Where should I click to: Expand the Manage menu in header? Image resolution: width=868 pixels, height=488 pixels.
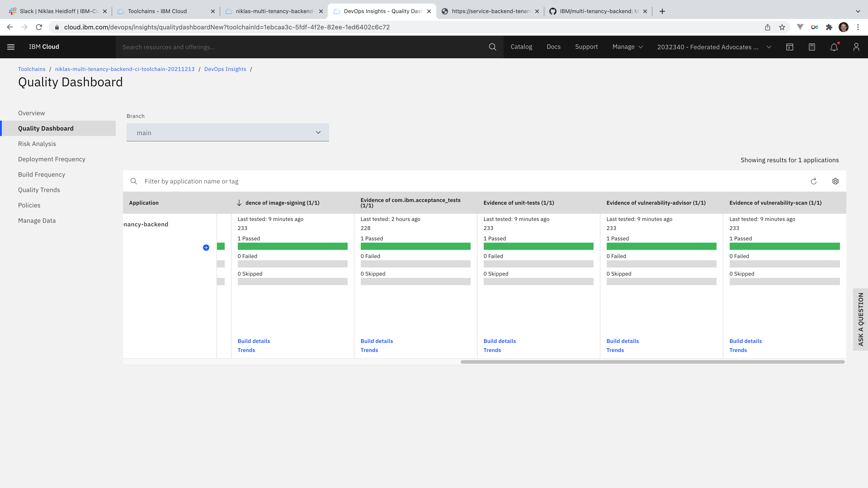point(627,47)
